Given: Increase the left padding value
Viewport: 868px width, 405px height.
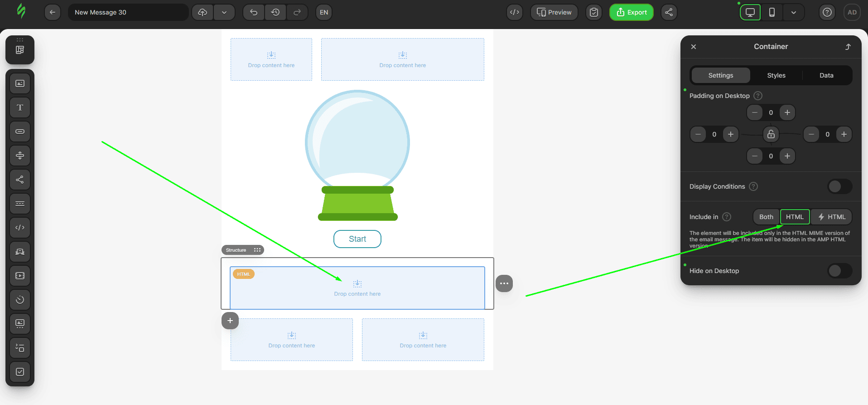Looking at the screenshot, I should click(x=731, y=134).
